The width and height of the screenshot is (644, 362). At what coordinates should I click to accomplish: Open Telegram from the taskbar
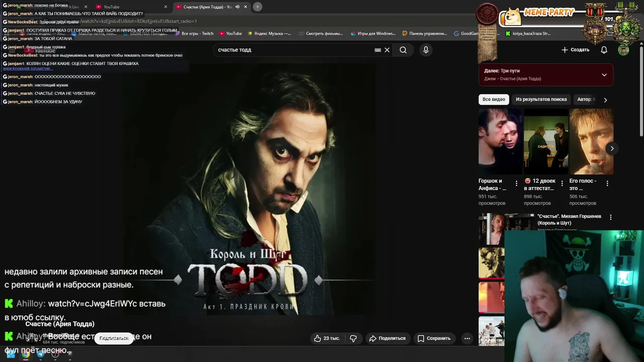41,354
